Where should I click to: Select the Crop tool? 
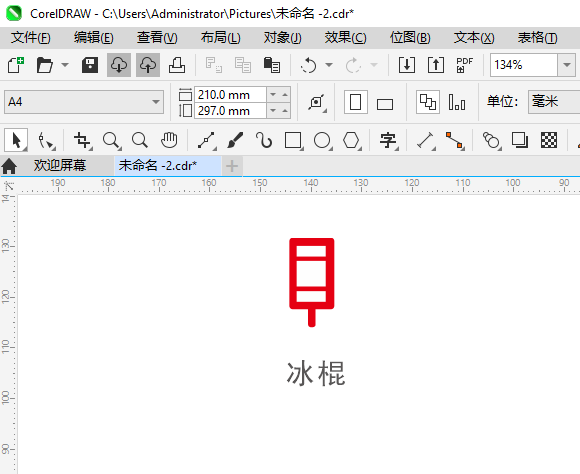tap(82, 141)
